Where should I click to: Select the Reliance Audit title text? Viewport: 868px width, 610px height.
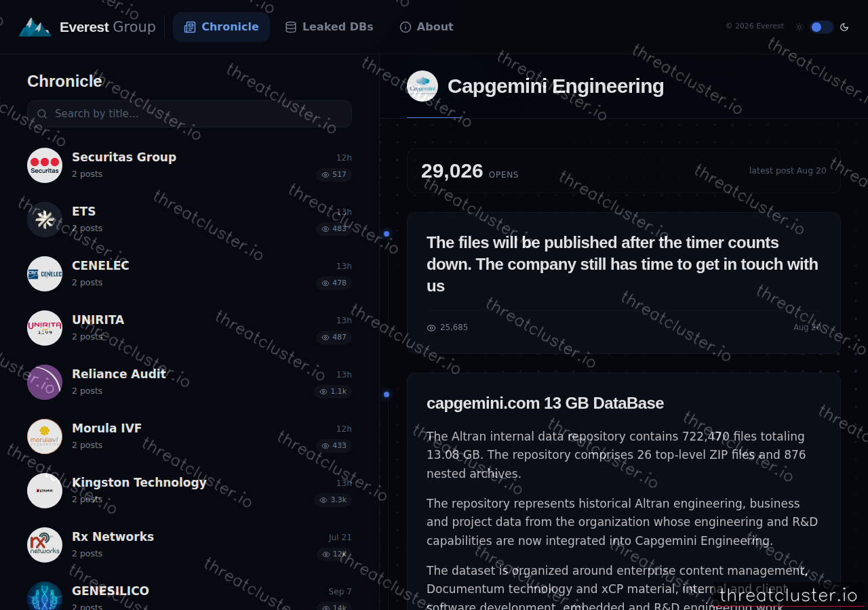(x=119, y=374)
